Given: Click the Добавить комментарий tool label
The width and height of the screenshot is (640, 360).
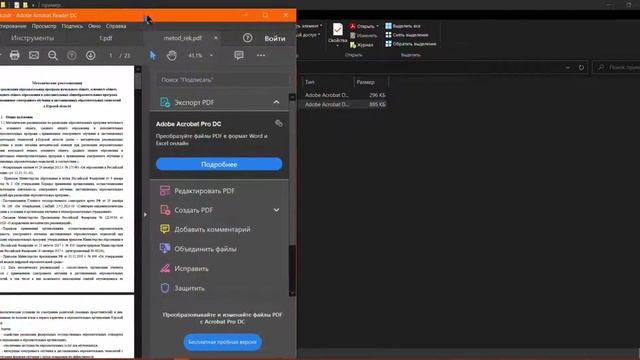Looking at the screenshot, I should (x=212, y=229).
